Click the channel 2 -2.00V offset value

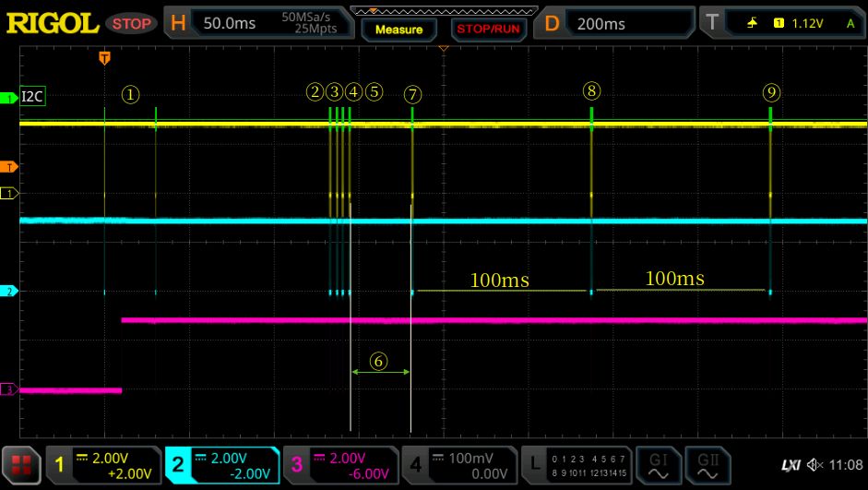pos(248,474)
